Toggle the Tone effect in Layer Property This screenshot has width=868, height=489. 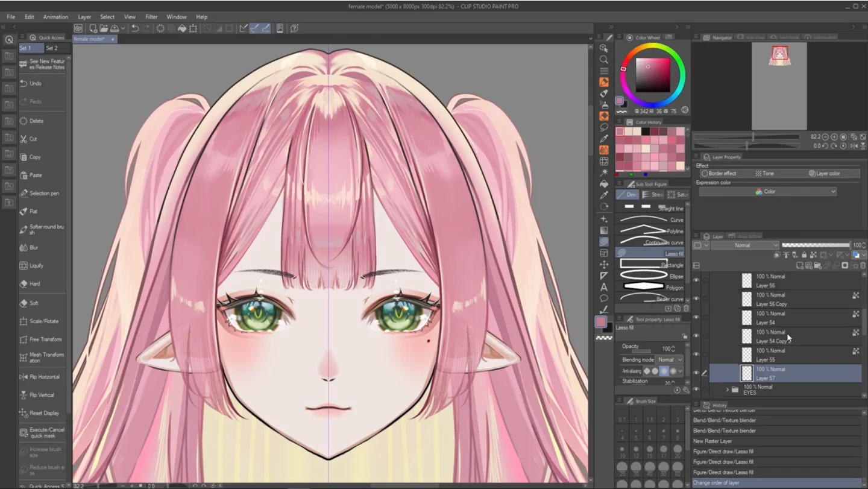pos(765,174)
